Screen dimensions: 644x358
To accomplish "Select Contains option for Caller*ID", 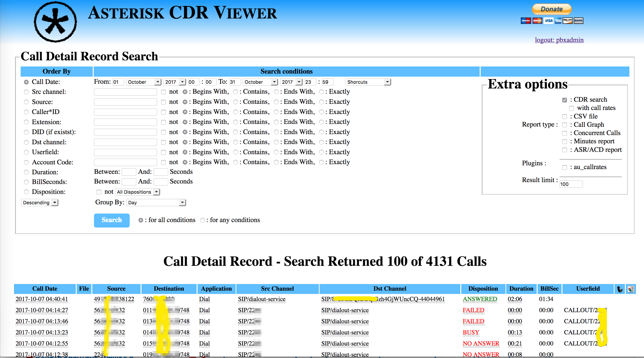I will [x=235, y=112].
